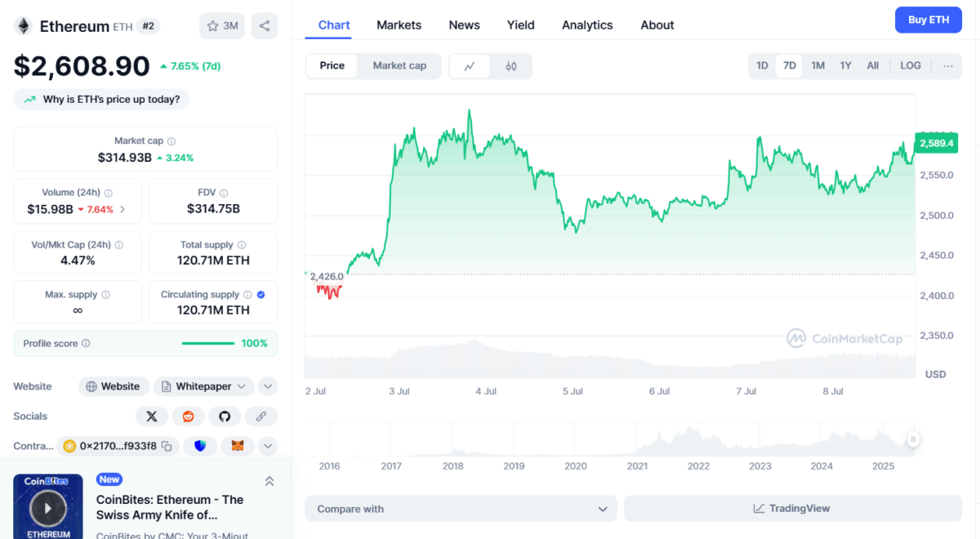Viewport: 980px width, 539px height.
Task: Expand more website links chevron
Action: point(268,386)
